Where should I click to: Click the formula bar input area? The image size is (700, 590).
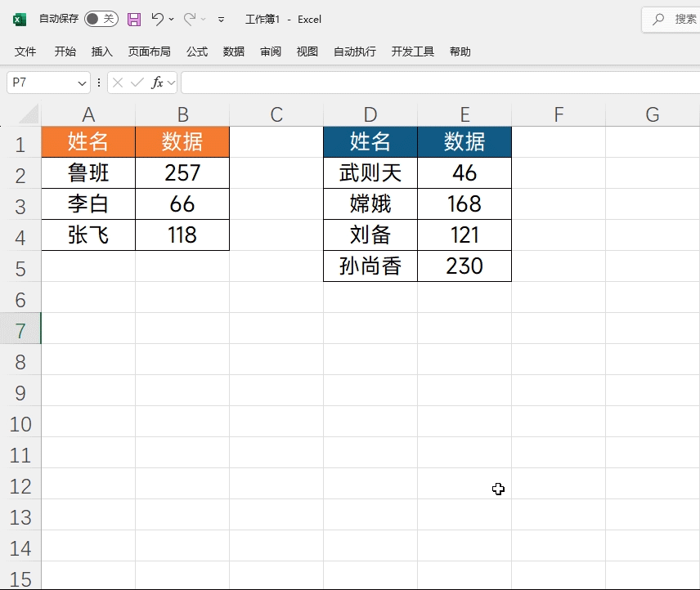click(440, 83)
